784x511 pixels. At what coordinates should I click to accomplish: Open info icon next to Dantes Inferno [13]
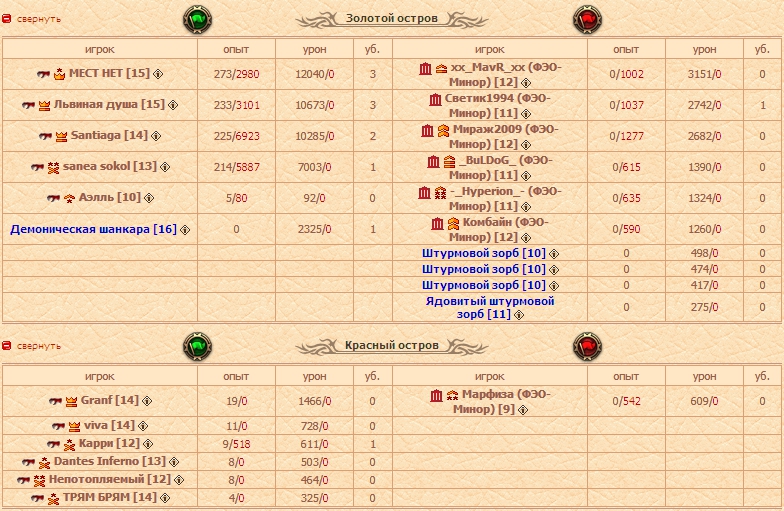[174, 462]
